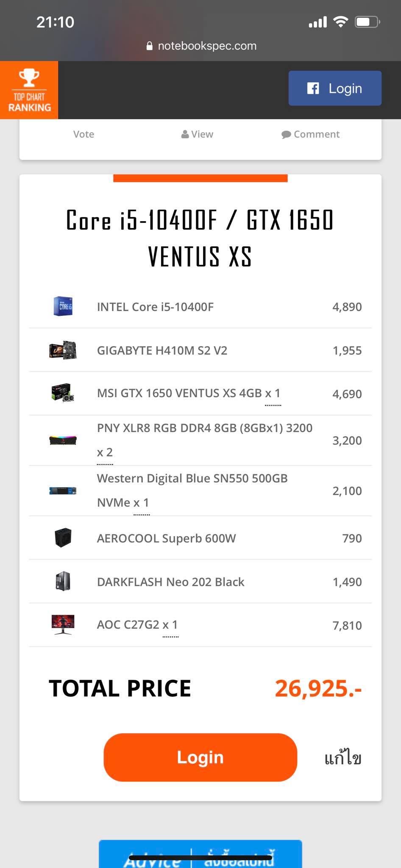Click the orange Login button below total

pos(200,757)
